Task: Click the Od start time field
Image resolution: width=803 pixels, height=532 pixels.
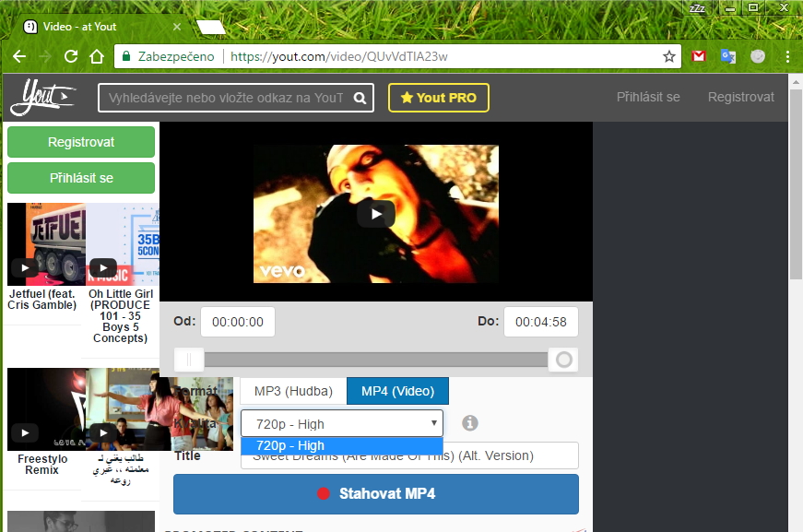Action: tap(238, 322)
